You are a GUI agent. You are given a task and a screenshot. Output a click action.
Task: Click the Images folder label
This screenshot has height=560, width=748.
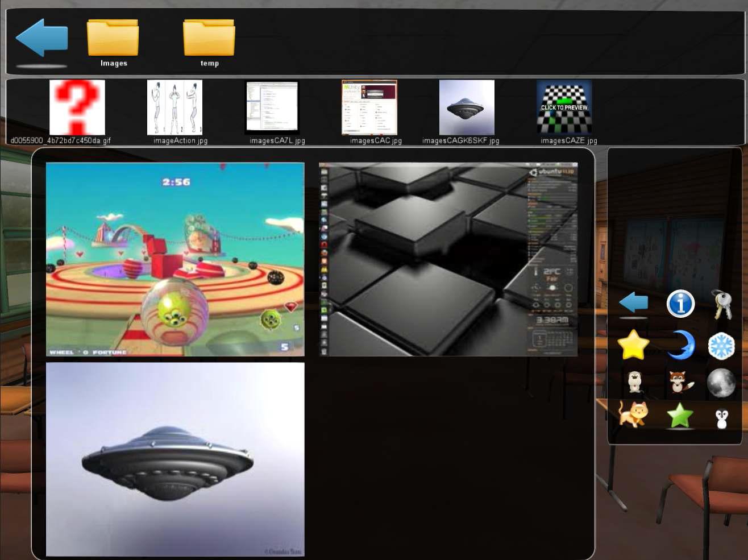114,63
